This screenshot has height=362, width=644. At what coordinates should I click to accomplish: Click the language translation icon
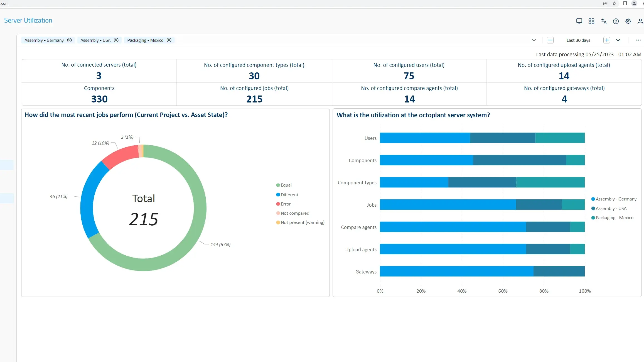[603, 21]
